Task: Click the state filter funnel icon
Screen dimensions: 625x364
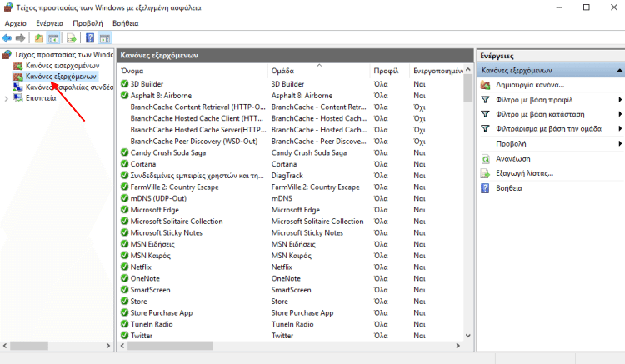Action: [485, 114]
